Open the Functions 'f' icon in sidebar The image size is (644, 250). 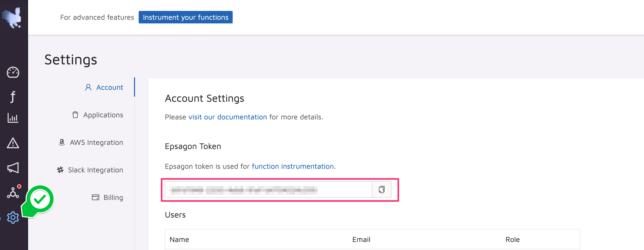click(x=13, y=97)
